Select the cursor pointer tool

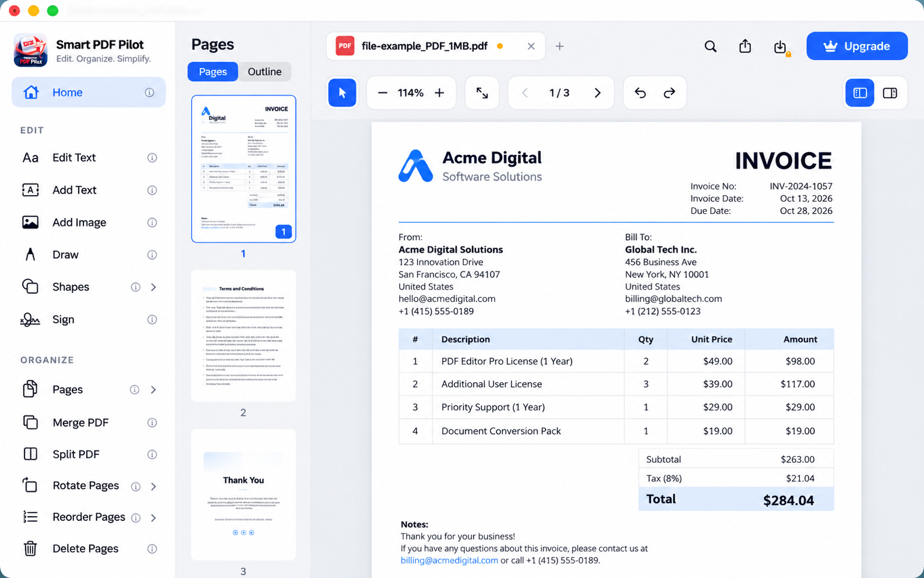[342, 93]
